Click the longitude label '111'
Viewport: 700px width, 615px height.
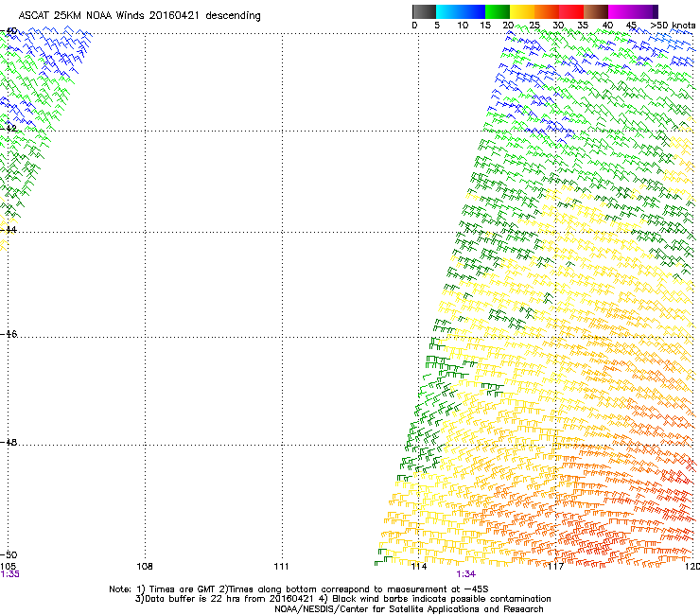click(281, 567)
